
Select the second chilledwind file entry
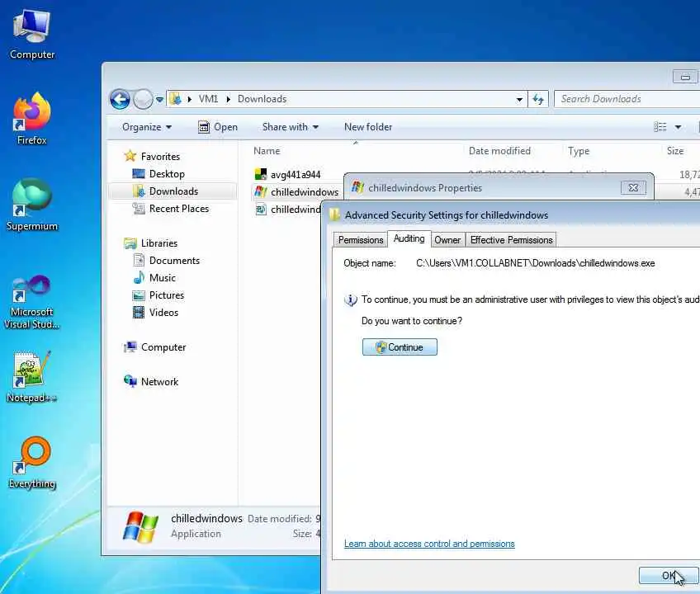(x=287, y=210)
